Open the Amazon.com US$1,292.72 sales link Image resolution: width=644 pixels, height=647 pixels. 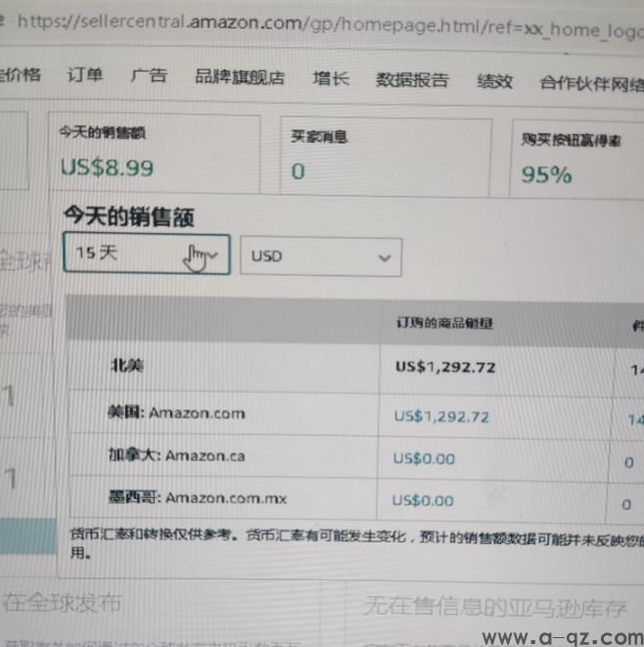coord(441,417)
